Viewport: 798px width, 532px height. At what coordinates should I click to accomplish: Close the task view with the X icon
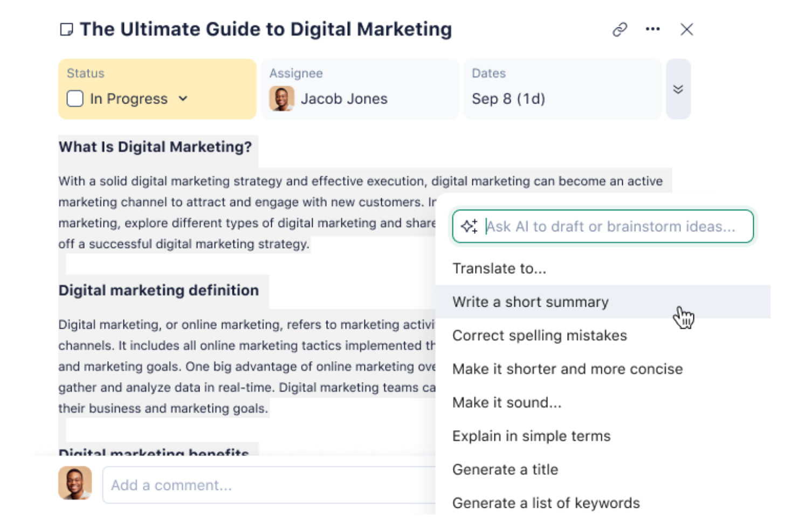[x=687, y=30]
